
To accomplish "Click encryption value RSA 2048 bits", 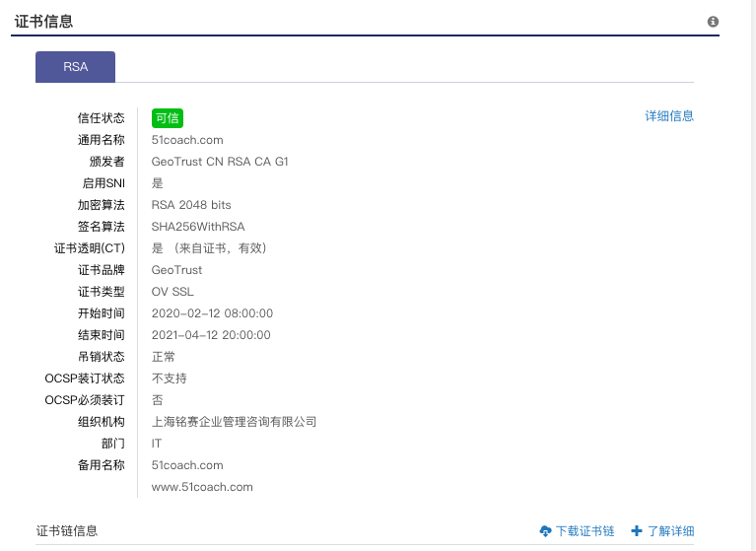I will click(191, 205).
